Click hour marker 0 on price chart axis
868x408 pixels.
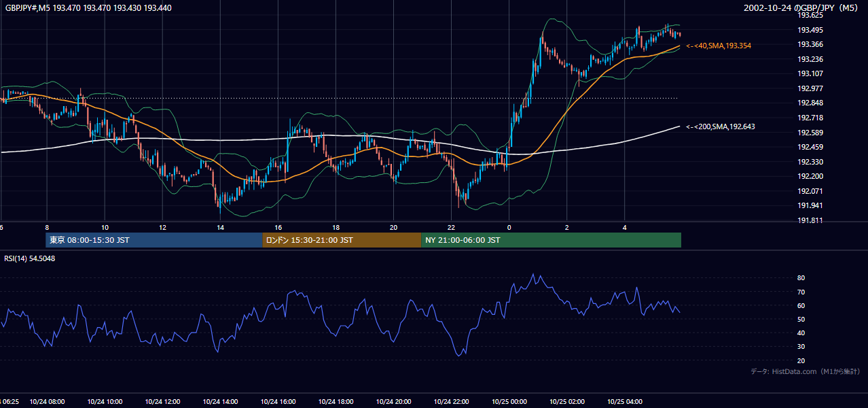point(509,227)
